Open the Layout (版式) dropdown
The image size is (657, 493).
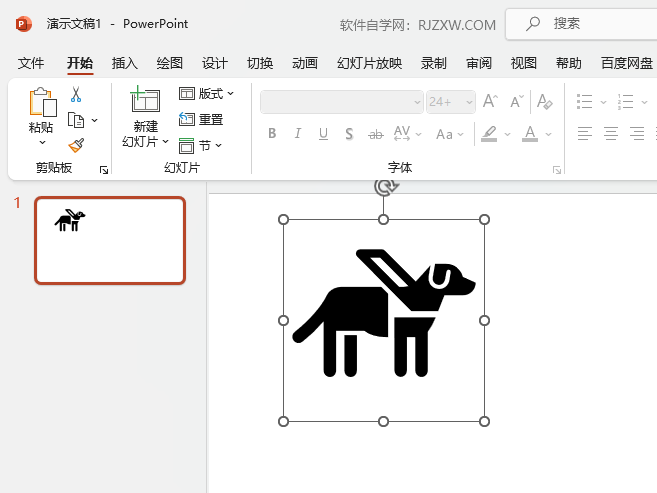click(206, 93)
